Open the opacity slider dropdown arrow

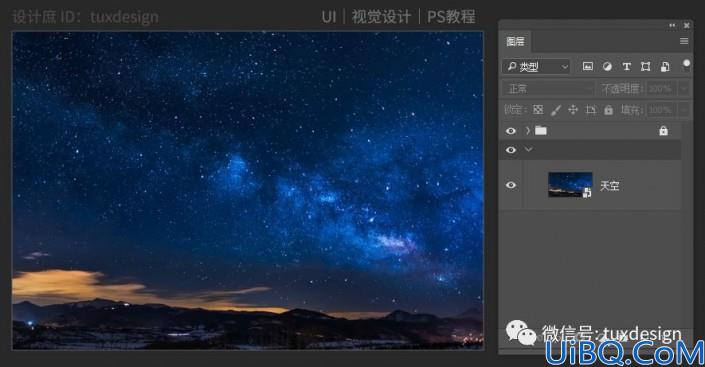coord(683,89)
